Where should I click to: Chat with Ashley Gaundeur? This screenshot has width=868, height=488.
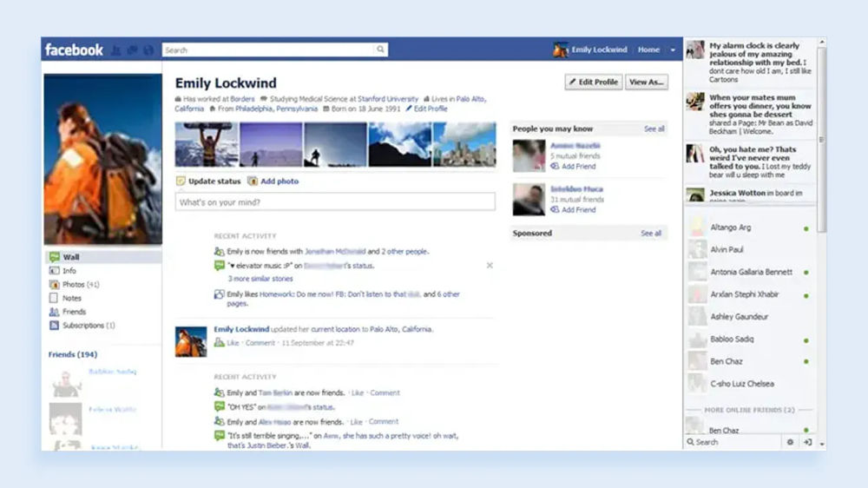tap(750, 317)
